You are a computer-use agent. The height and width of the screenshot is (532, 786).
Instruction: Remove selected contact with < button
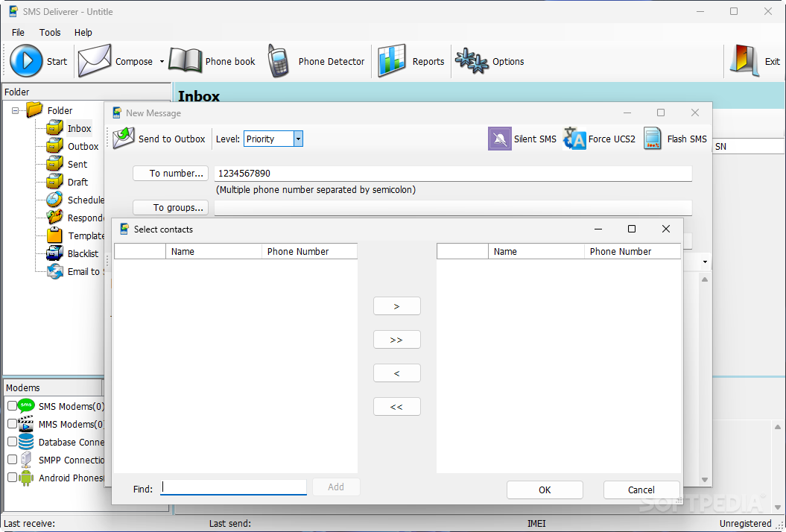[396, 373]
